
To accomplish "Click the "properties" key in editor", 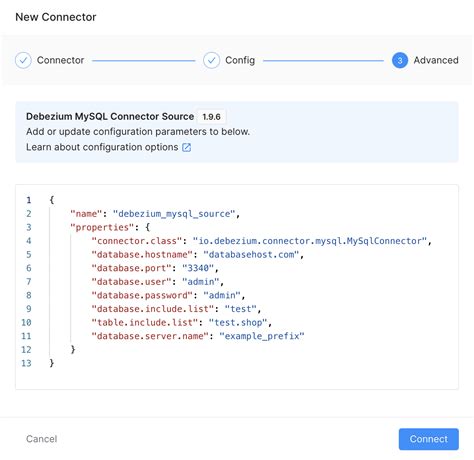I will [102, 227].
